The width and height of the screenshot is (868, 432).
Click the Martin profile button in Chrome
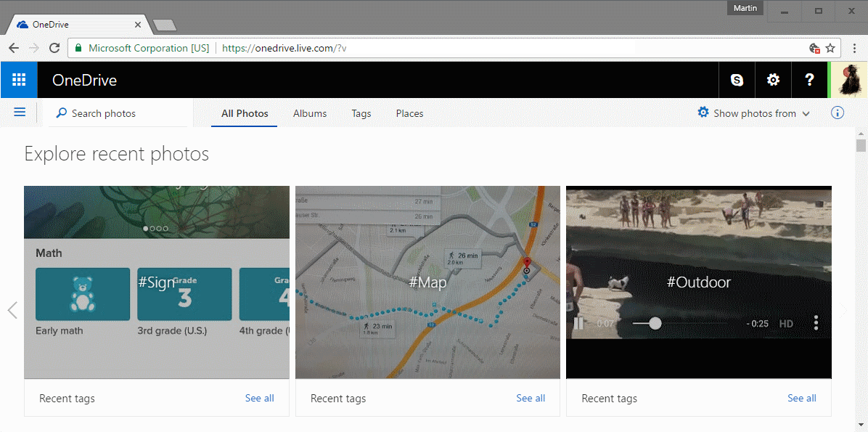(x=745, y=8)
